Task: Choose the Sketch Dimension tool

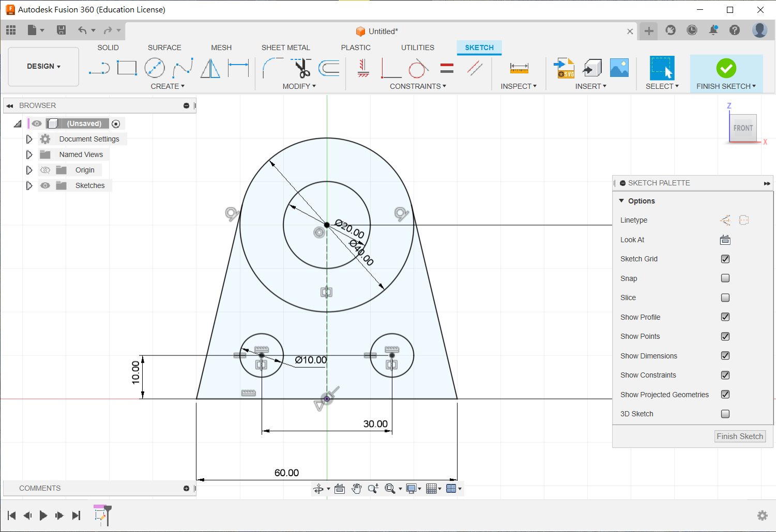Action: click(238, 68)
